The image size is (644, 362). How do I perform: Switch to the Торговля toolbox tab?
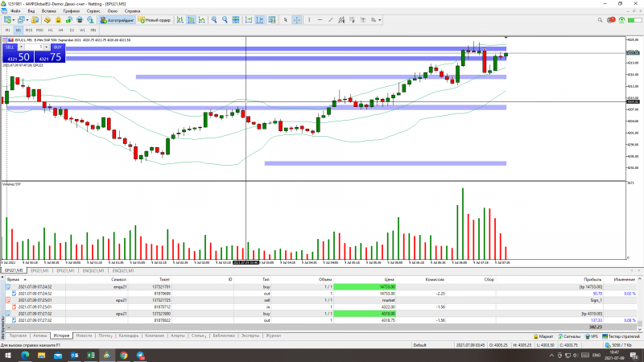(x=18, y=335)
